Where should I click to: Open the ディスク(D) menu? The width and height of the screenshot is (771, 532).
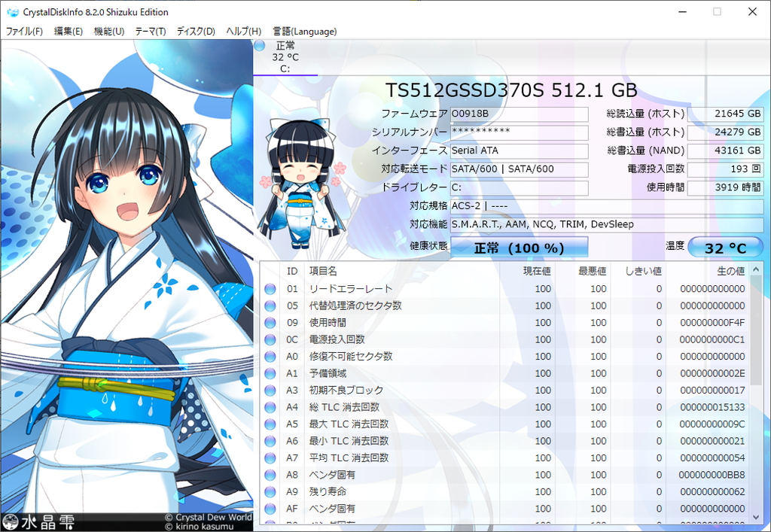point(196,32)
